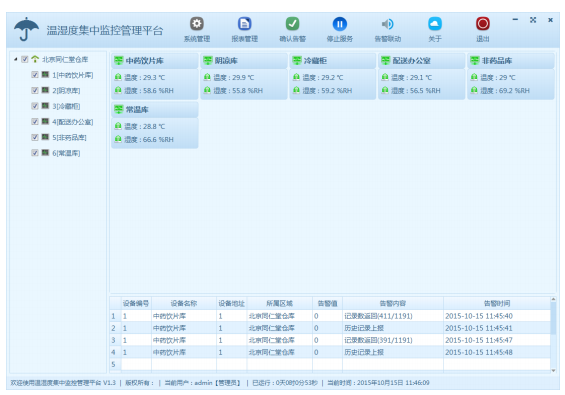Click the 设备地址 column header
Viewport: 565px width, 395px height.
(231, 303)
